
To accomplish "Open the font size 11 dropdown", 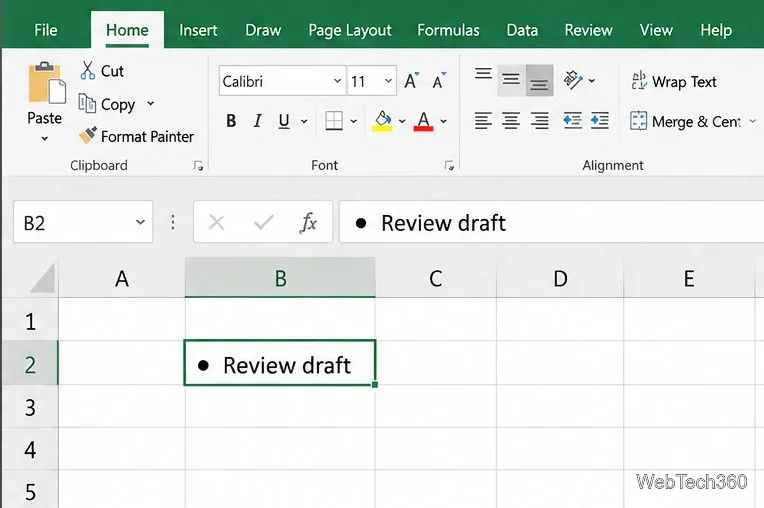I will tap(388, 81).
